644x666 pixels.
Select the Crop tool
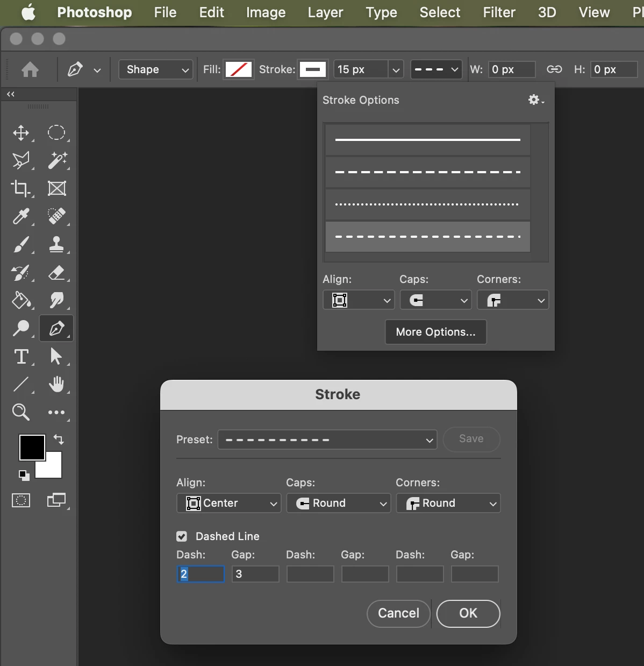(21, 188)
